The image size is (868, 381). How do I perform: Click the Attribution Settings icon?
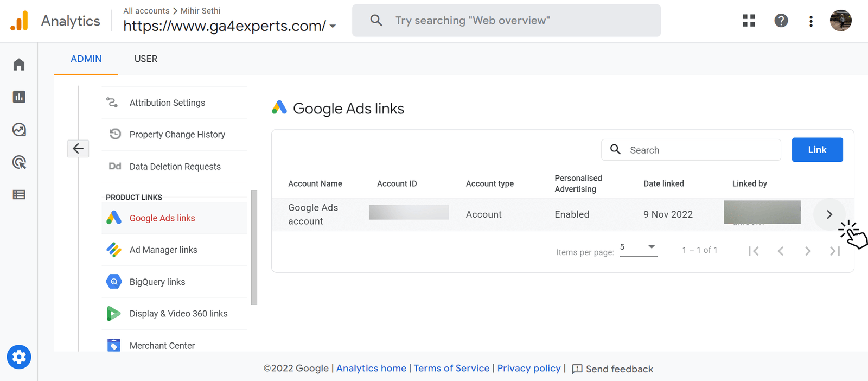[112, 103]
